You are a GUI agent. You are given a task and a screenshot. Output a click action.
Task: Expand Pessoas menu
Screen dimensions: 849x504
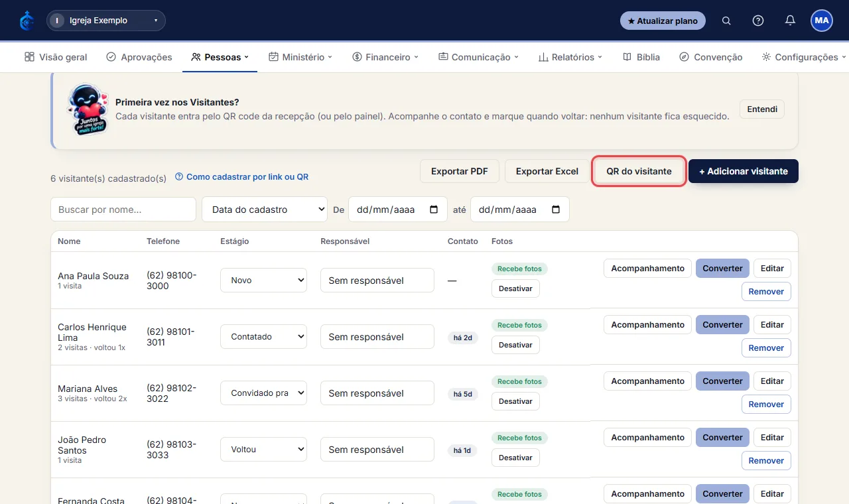pyautogui.click(x=220, y=57)
